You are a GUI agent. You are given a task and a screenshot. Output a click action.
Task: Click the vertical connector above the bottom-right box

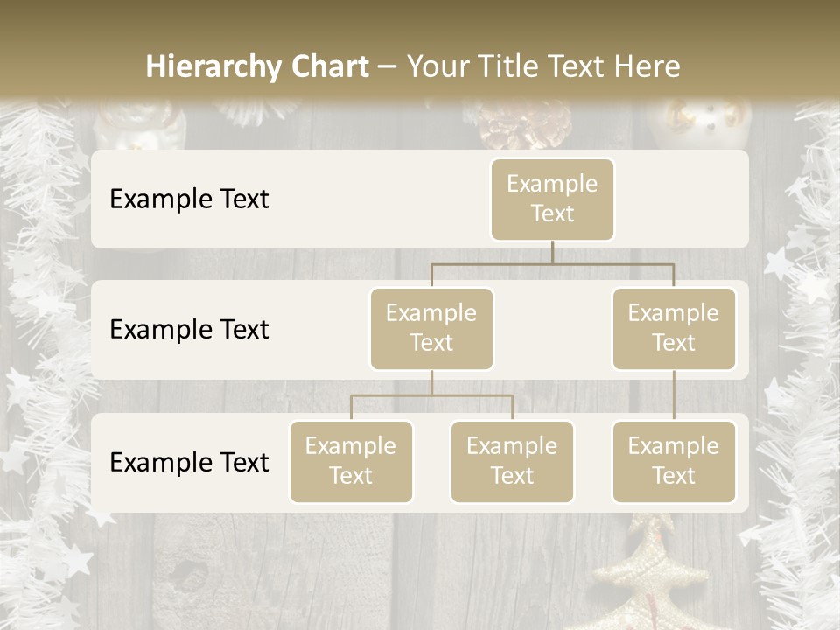674,395
